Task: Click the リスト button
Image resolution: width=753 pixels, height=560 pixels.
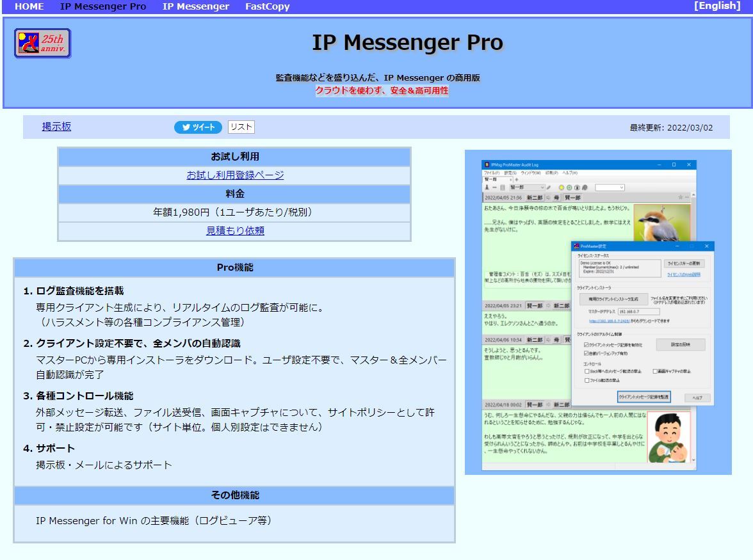Action: tap(241, 127)
